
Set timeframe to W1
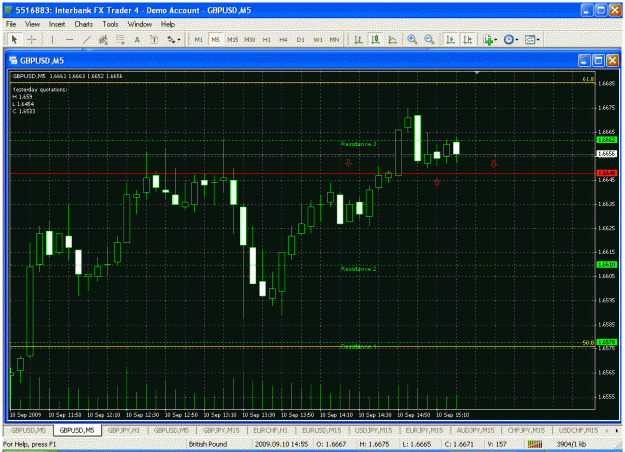pyautogui.click(x=318, y=39)
